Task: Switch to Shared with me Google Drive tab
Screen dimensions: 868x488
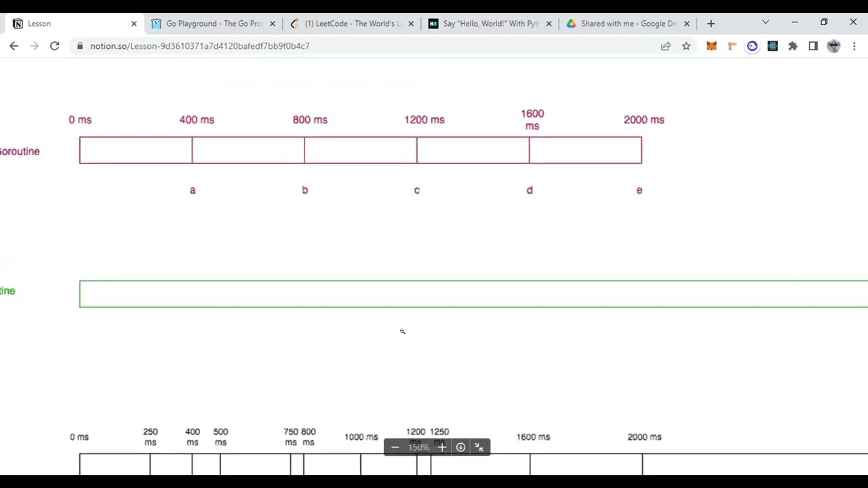Action: pyautogui.click(x=629, y=23)
